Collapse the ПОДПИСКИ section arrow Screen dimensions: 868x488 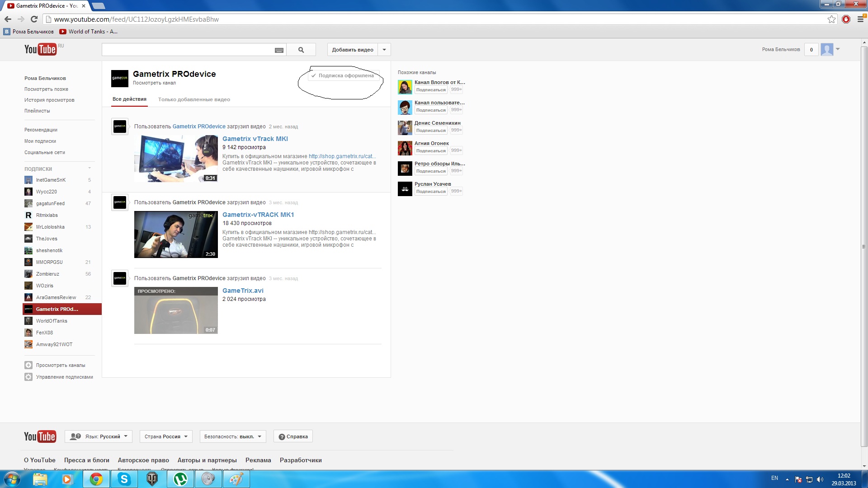coord(90,169)
